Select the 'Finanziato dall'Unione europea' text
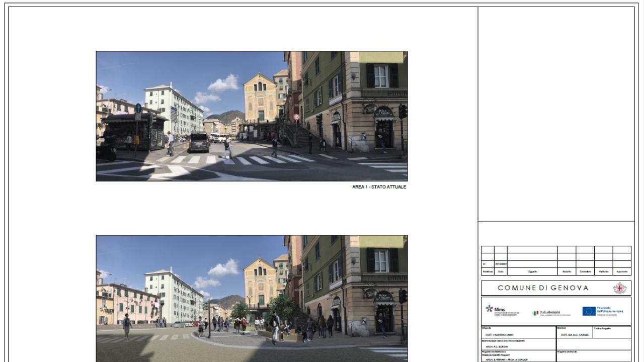This screenshot has width=644, height=362. point(610,310)
